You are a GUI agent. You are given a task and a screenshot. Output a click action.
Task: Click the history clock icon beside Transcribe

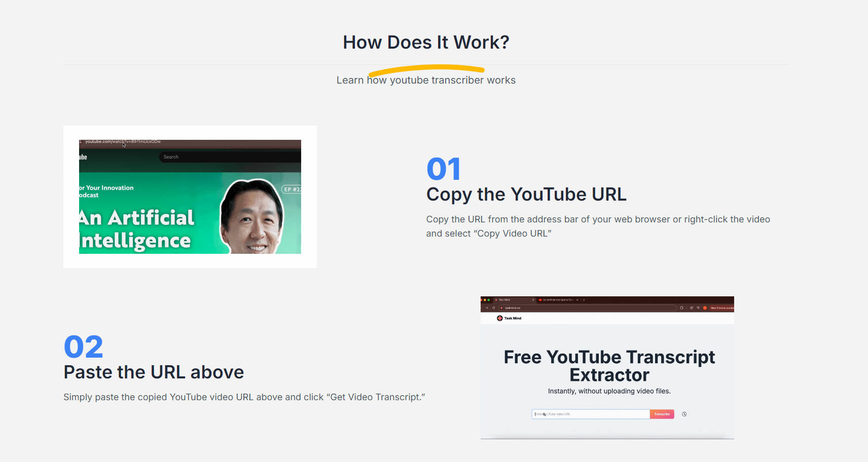coord(684,414)
